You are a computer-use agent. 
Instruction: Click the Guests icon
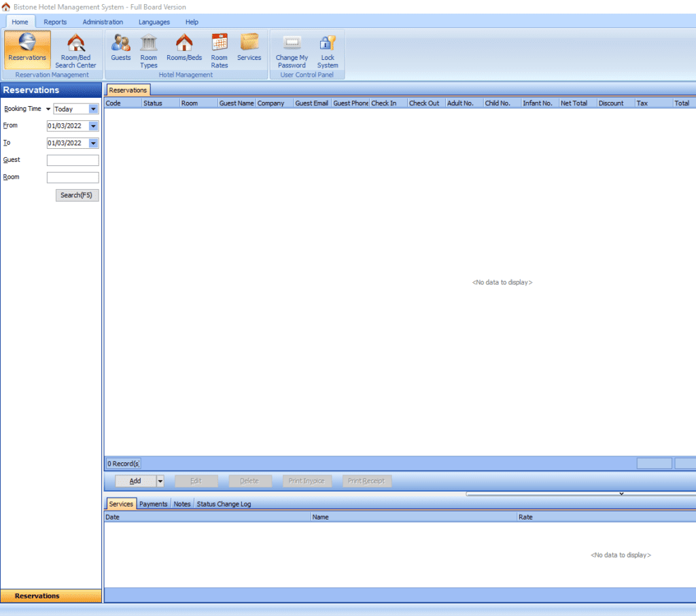[121, 48]
